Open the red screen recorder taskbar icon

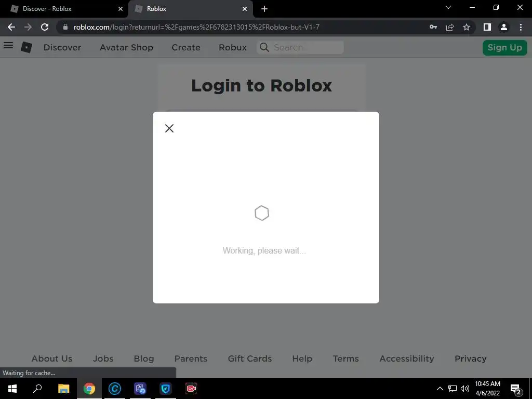click(191, 389)
